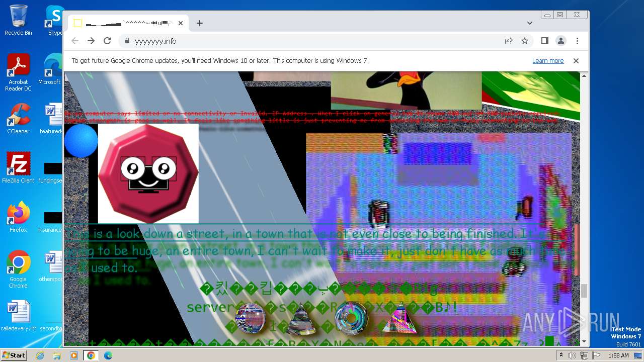The height and width of the screenshot is (362, 644).
Task: Launch Internet Explorer from the taskbar
Action: click(40, 355)
